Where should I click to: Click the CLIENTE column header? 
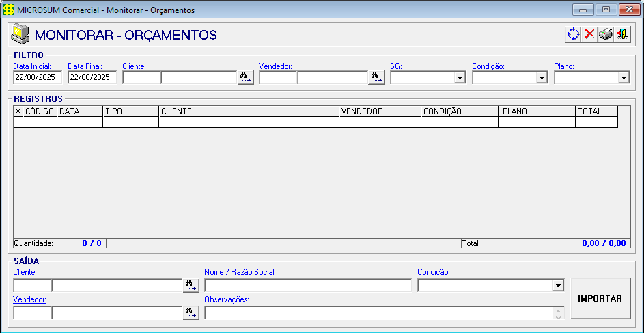point(249,111)
